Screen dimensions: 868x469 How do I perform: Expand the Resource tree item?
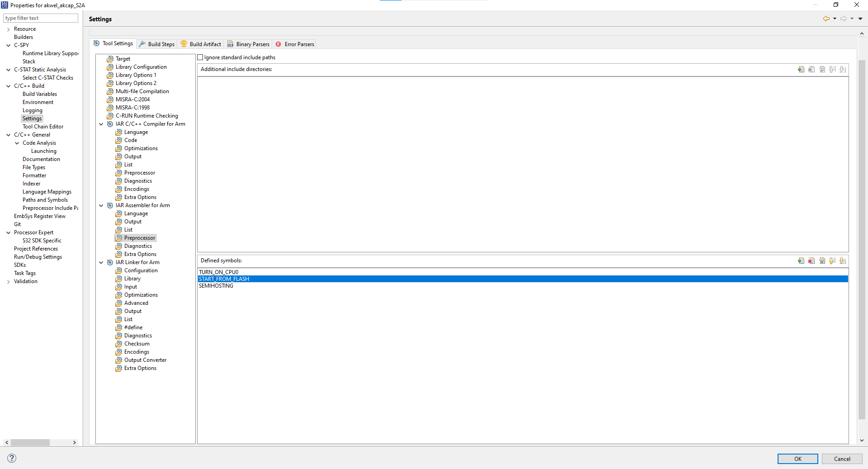8,28
